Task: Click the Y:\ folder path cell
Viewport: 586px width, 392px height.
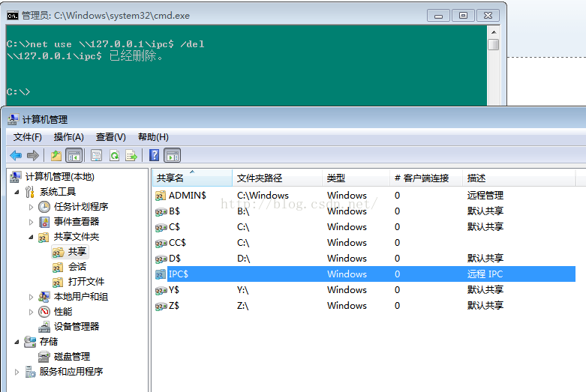Action: pyautogui.click(x=242, y=290)
